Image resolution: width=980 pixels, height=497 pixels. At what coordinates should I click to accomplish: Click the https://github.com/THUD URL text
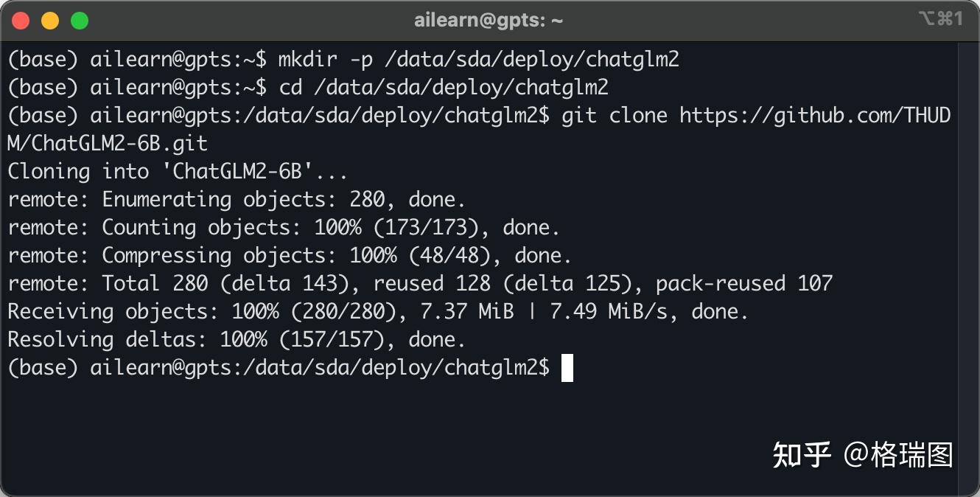click(815, 116)
